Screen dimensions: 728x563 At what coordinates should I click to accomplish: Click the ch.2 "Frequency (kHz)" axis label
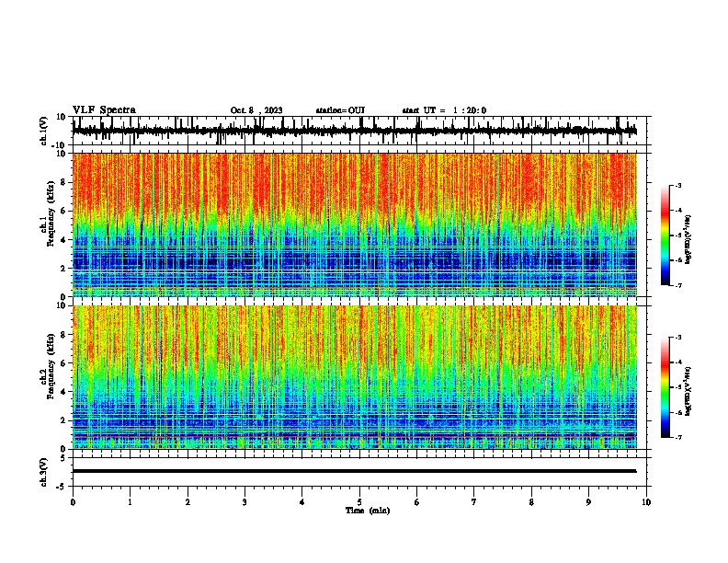[50, 366]
